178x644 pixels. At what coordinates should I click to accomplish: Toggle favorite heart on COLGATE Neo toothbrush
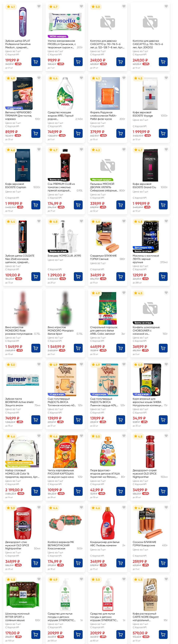pos(39,221)
